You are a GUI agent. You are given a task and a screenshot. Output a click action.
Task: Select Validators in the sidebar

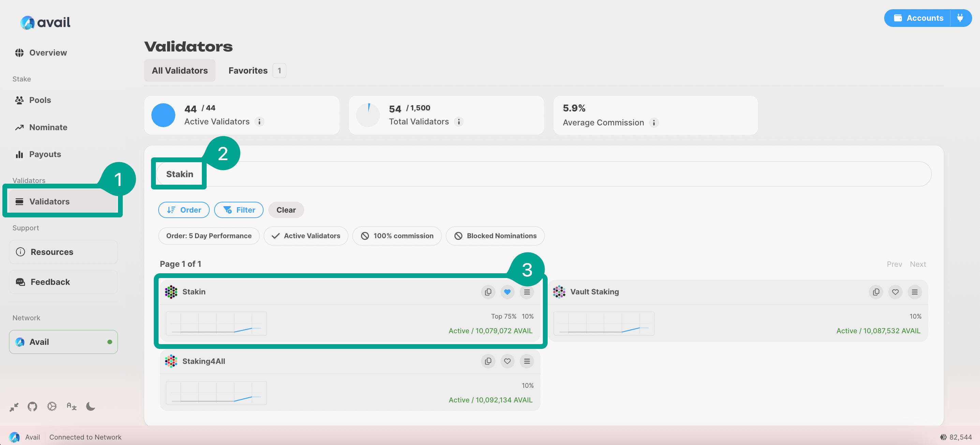pyautogui.click(x=63, y=201)
